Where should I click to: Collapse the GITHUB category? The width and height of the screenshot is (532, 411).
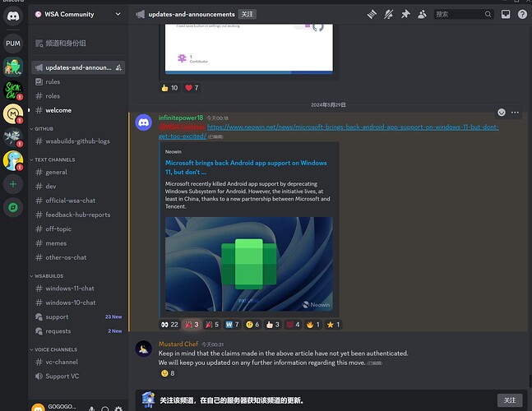pyautogui.click(x=42, y=129)
